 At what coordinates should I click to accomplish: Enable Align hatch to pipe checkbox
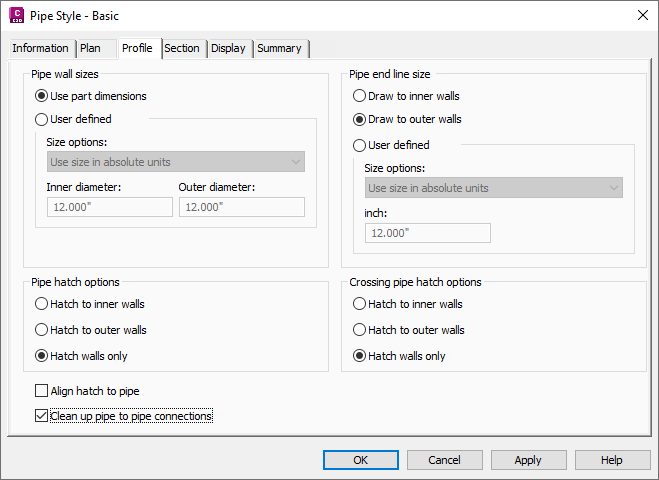[41, 391]
